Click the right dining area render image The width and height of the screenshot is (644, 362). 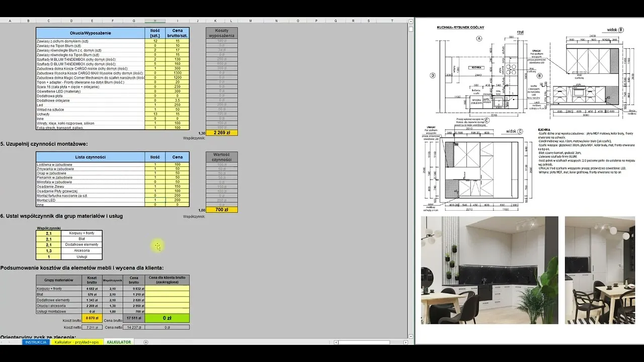[600, 270]
